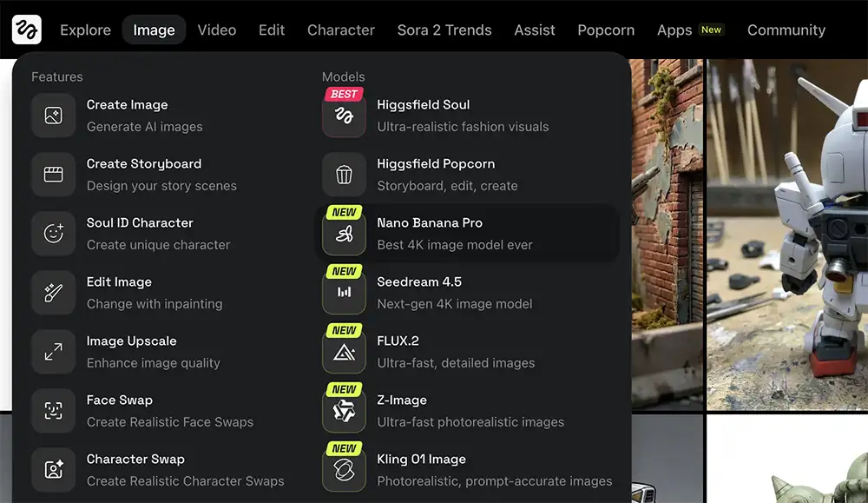Select FLUX.2 ultra-fast model entry
Screen dimensions: 868x503
[x=456, y=352]
